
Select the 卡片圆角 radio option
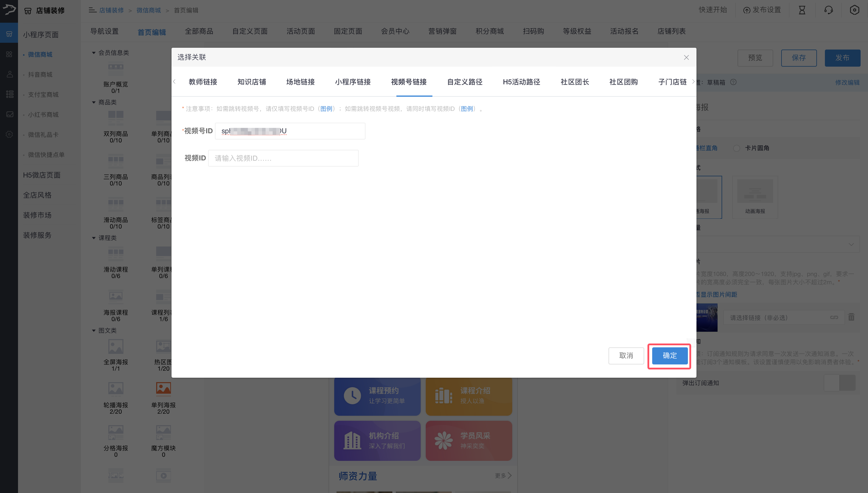737,148
